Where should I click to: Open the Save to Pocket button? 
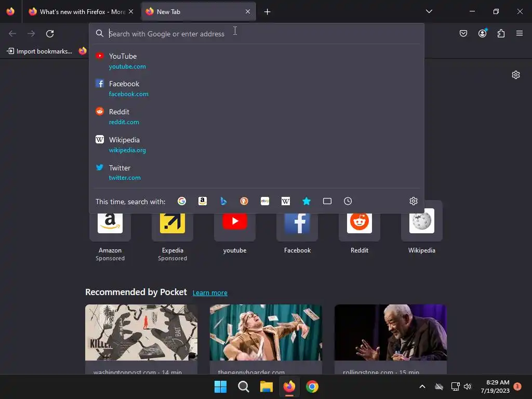tap(463, 33)
